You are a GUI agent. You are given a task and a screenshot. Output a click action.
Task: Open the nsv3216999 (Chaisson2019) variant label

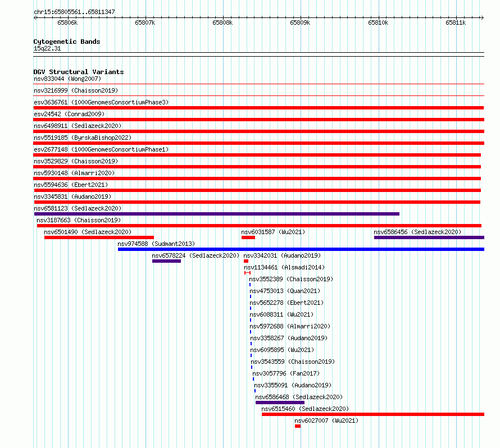pos(76,90)
